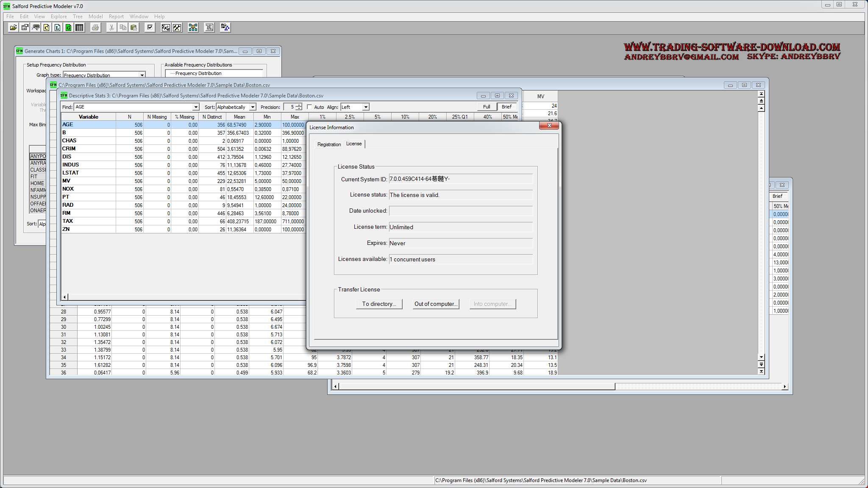Click the To directory... button
868x488 pixels.
[x=379, y=304]
